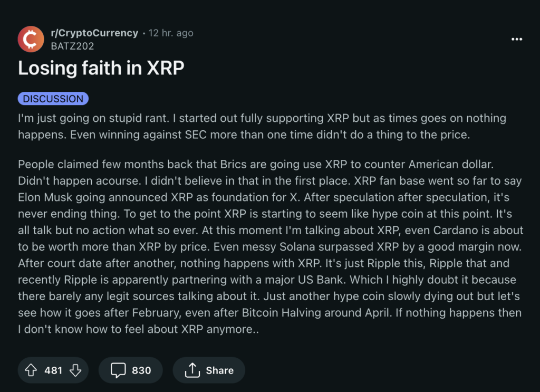Click the comment bubble icon
Screen dimensions: 540x392
pyautogui.click(x=118, y=370)
